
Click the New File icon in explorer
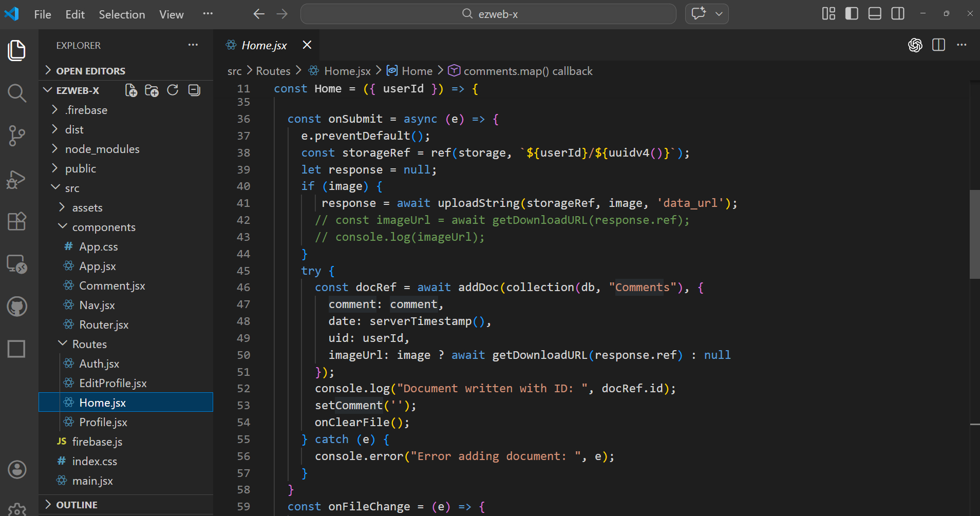(131, 90)
